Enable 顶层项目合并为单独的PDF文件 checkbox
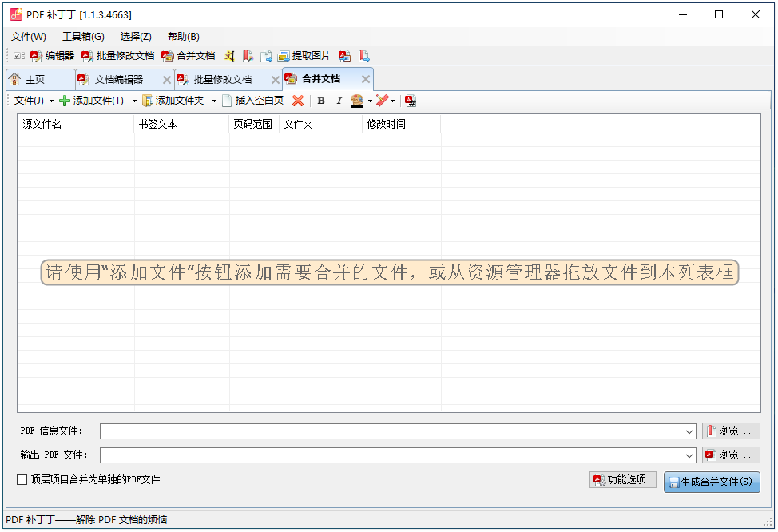778x532 pixels. pyautogui.click(x=22, y=480)
